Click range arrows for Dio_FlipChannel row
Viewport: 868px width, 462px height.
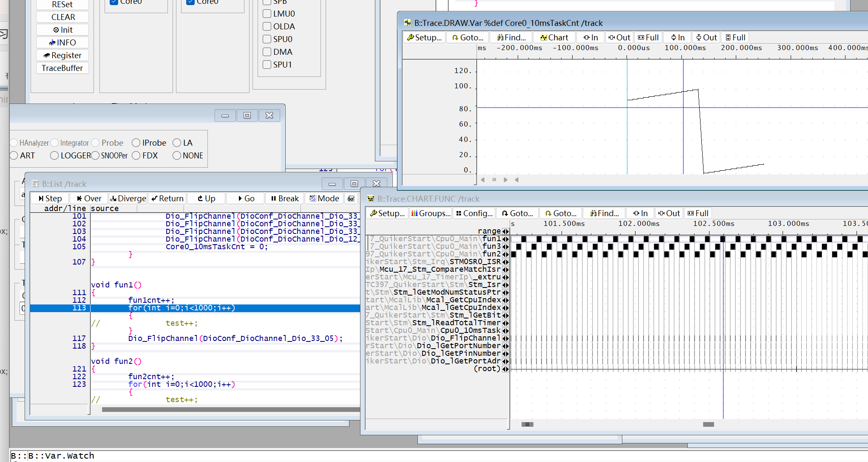coord(505,338)
